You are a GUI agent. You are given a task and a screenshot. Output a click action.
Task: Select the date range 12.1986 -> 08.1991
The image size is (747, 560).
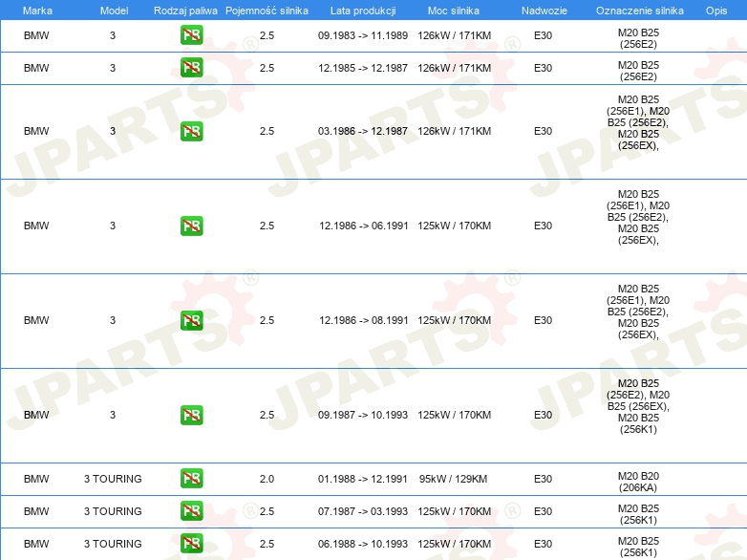[364, 320]
